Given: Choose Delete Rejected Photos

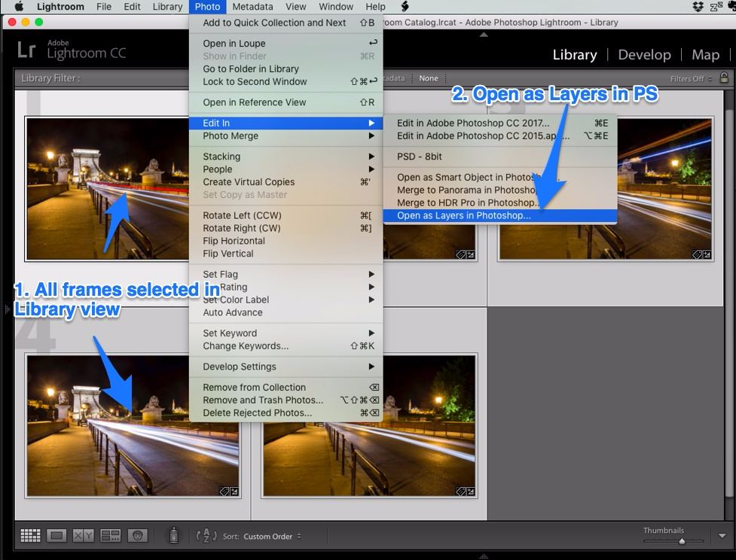Looking at the screenshot, I should tap(286, 413).
